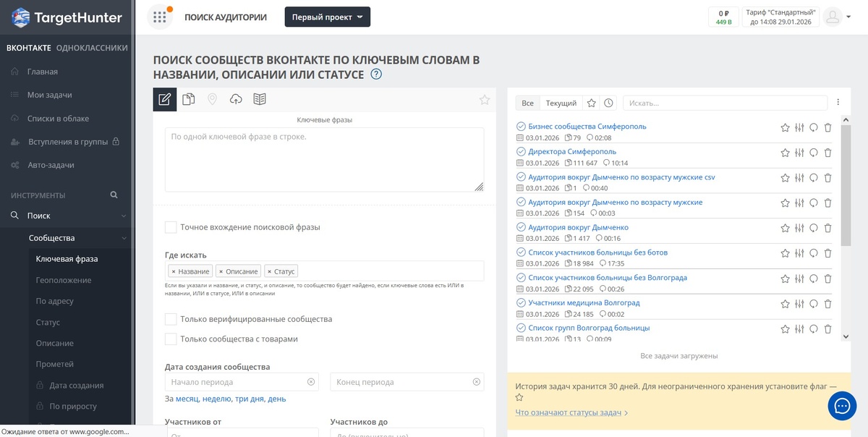Open the Первый проект dropdown
The image size is (868, 437).
327,16
